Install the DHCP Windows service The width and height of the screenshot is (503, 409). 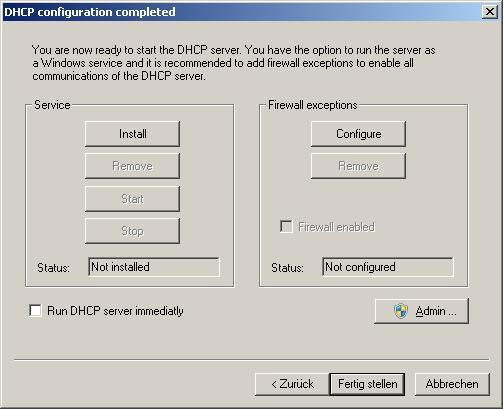(x=132, y=134)
